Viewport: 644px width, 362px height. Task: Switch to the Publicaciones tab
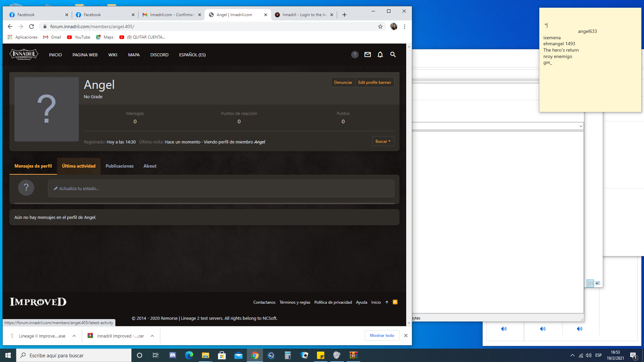(119, 166)
